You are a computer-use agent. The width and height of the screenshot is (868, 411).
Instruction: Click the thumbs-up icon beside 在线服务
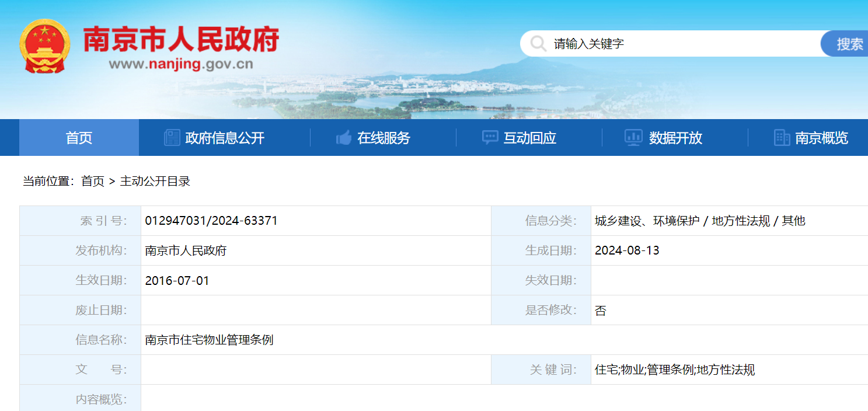point(344,138)
